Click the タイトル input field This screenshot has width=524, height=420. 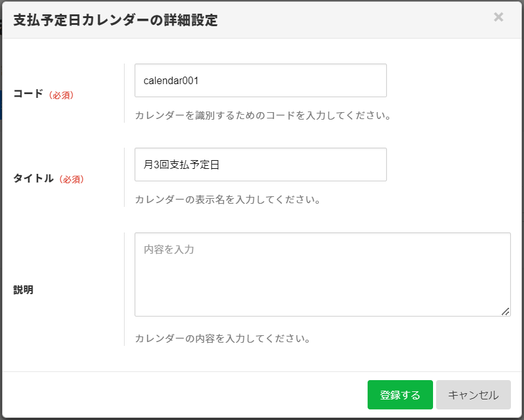tap(260, 165)
